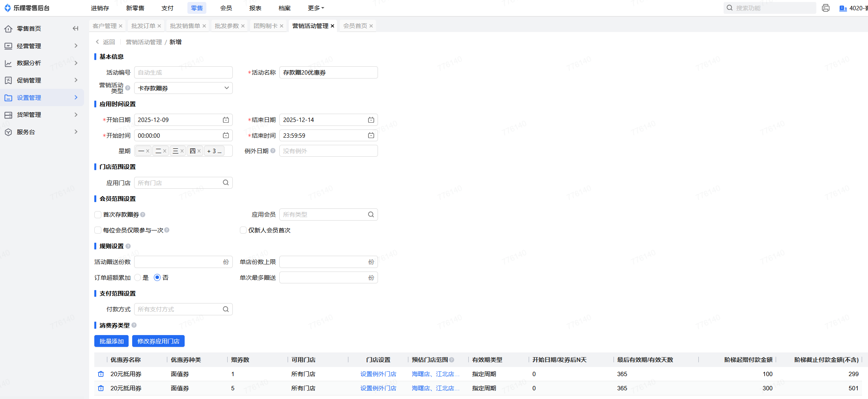Click help icon beside 每位会员仅限参与一次
Image resolution: width=868 pixels, height=399 pixels.
(x=167, y=230)
